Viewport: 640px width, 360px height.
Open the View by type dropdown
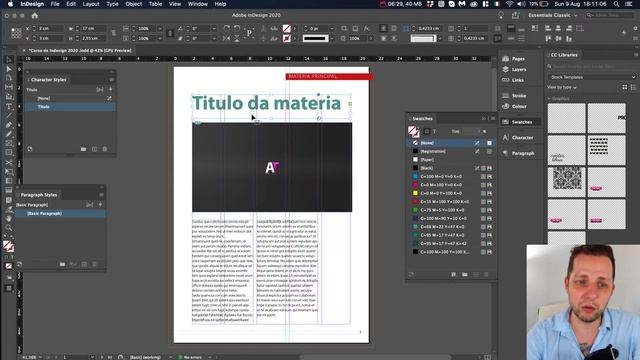click(562, 87)
